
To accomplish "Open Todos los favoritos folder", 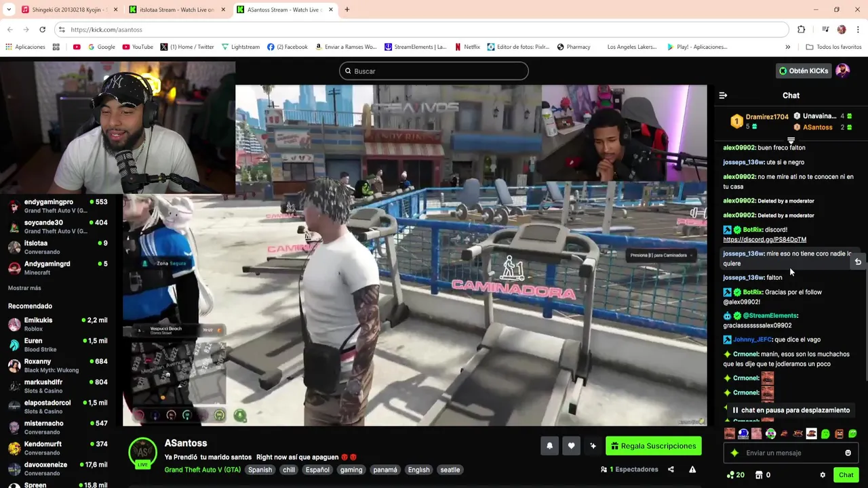I will coord(833,47).
